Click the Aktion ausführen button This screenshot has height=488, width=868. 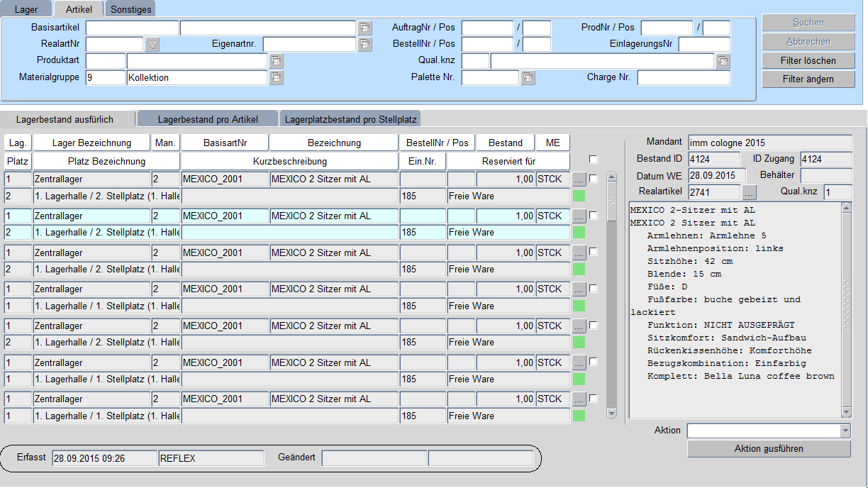(769, 449)
